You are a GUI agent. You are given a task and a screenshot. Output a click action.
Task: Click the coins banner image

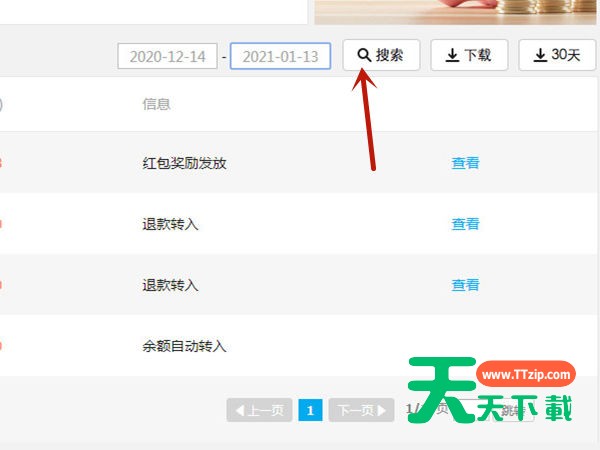(x=455, y=12)
